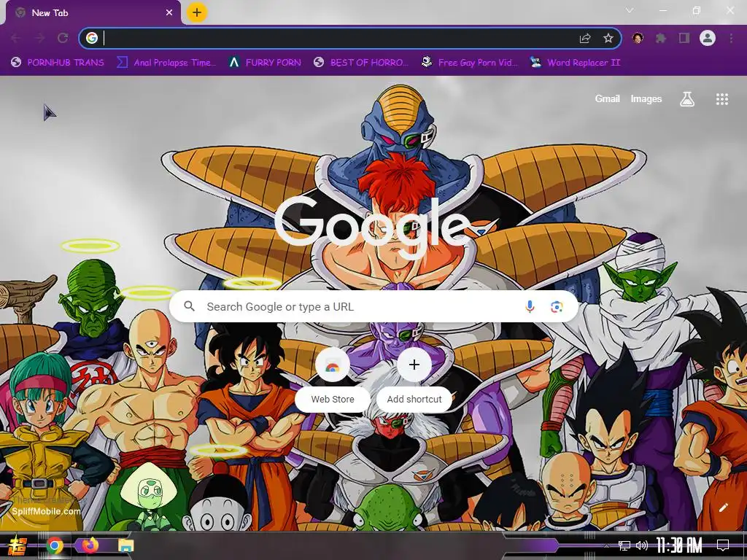This screenshot has height=560, width=747.
Task: Open the Chrome profile avatar menu
Action: click(x=708, y=38)
